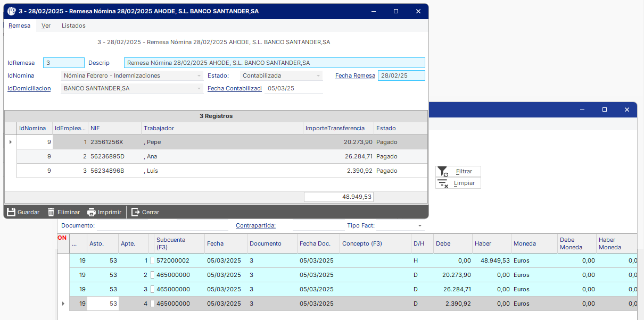
Task: Open the Remesa menu
Action: (x=19, y=26)
